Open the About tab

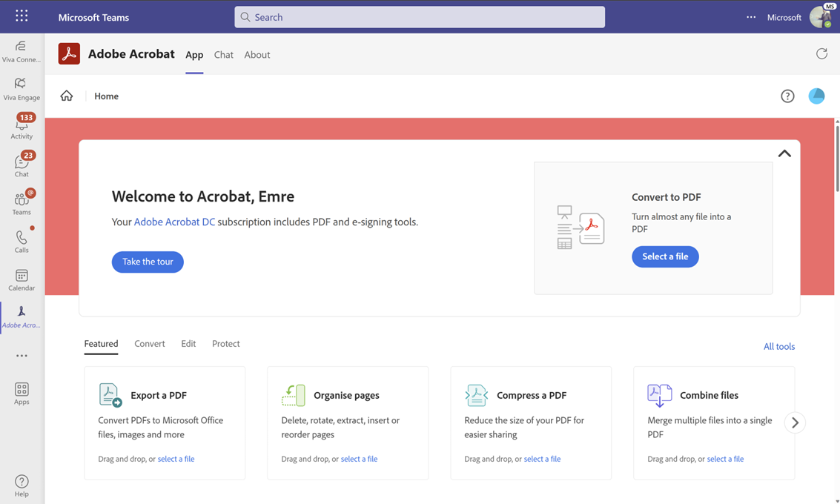(257, 55)
